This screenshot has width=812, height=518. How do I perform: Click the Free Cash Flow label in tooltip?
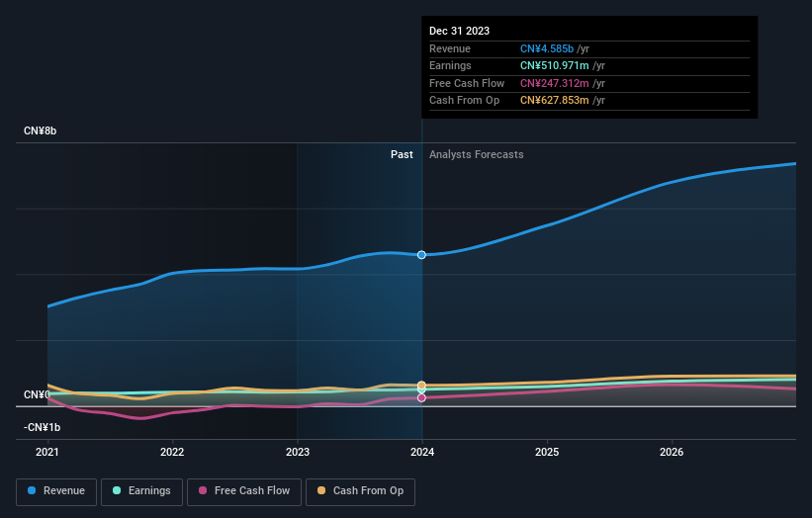coord(467,83)
